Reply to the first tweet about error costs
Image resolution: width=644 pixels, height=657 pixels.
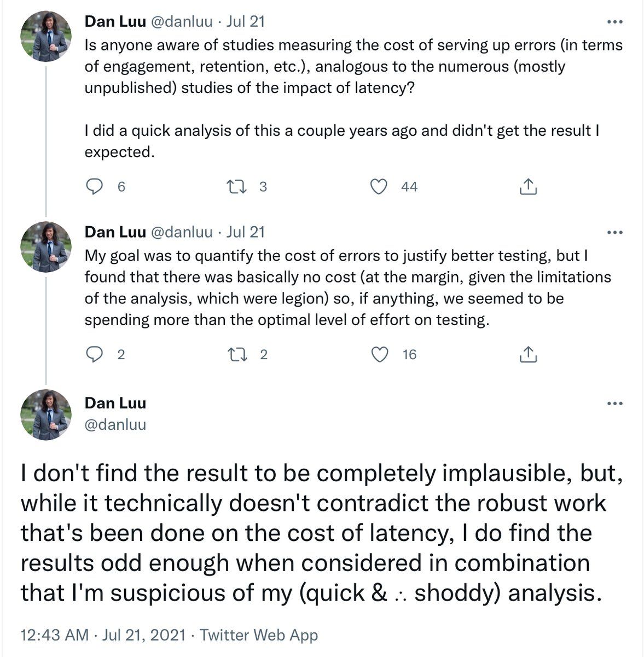[95, 187]
